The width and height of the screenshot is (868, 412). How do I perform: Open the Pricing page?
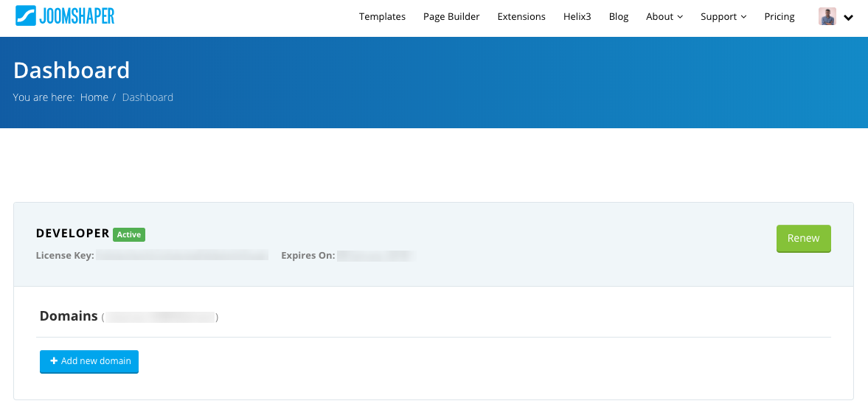(x=780, y=17)
